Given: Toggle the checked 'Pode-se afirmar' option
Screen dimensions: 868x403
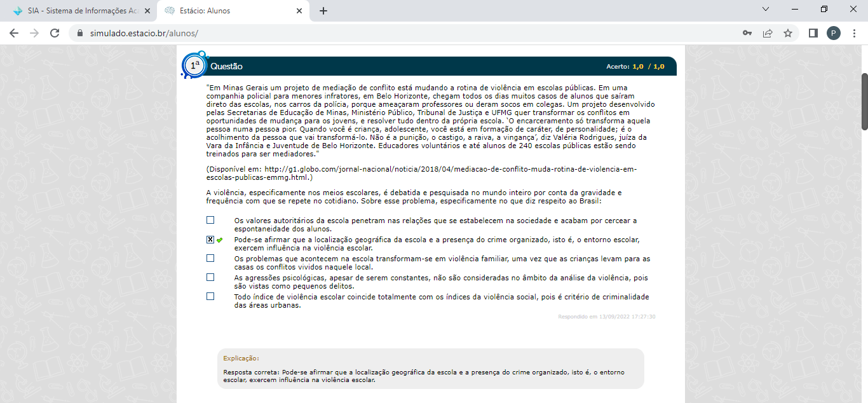Looking at the screenshot, I should coord(210,240).
